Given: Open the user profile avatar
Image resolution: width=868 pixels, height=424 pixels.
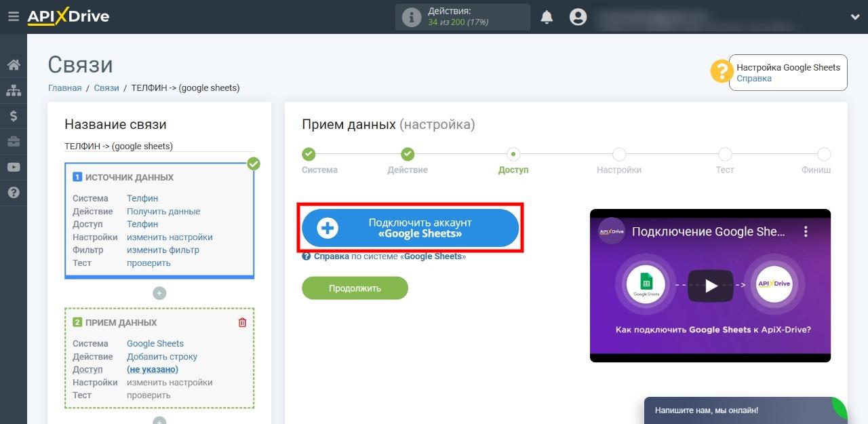Looking at the screenshot, I should coord(578,17).
